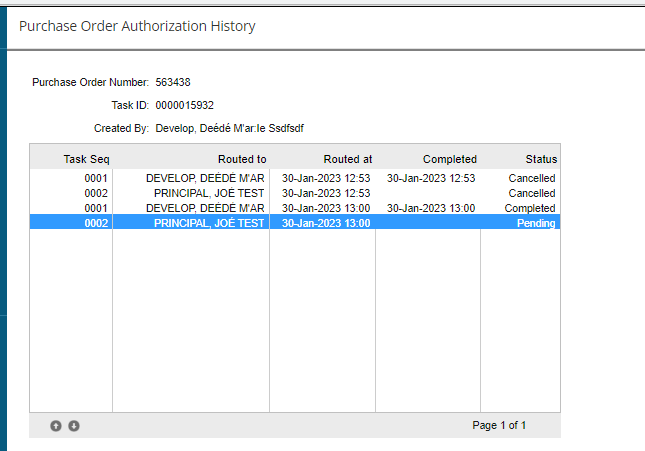This screenshot has width=645, height=451.
Task: Click Pending status cell in selected row
Action: [x=535, y=223]
